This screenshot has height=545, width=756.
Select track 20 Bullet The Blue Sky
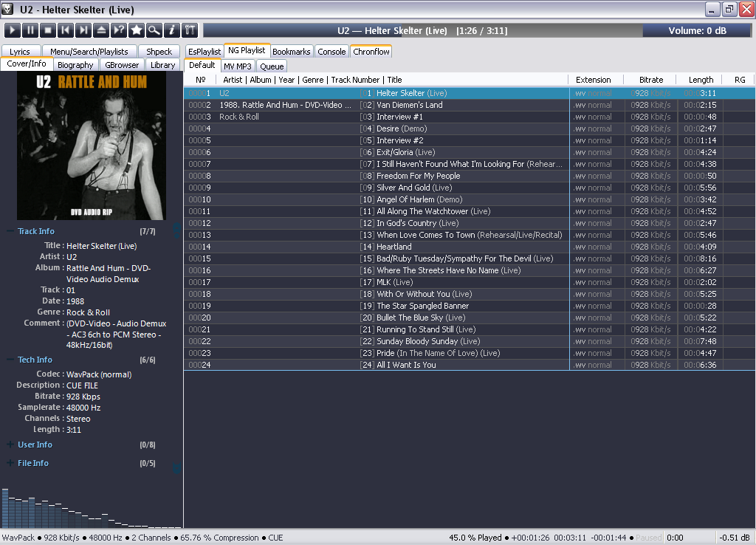tap(469, 318)
